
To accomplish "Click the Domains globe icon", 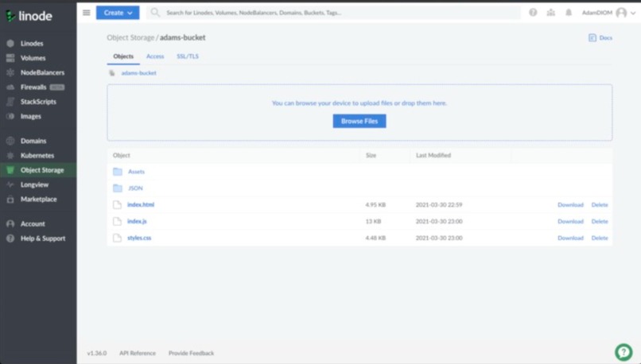I will [x=10, y=141].
